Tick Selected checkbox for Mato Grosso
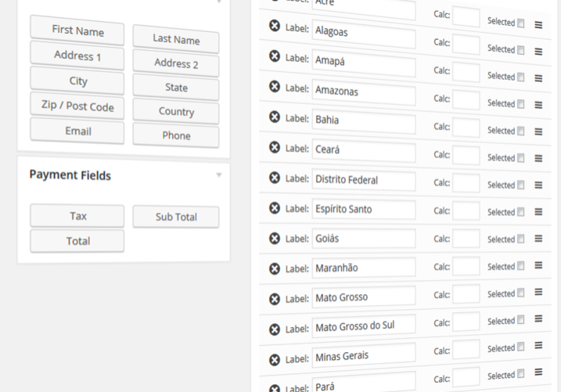The width and height of the screenshot is (561, 392). click(521, 293)
